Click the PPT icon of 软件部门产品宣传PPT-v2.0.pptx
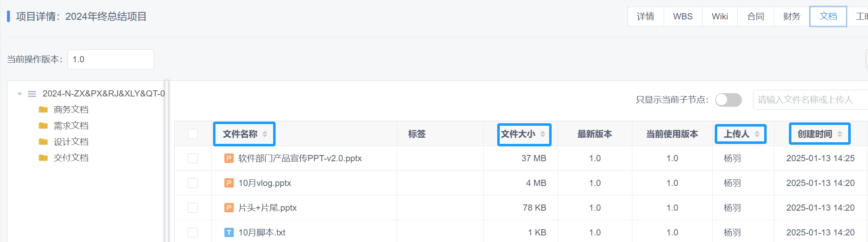868x242 pixels. point(229,158)
